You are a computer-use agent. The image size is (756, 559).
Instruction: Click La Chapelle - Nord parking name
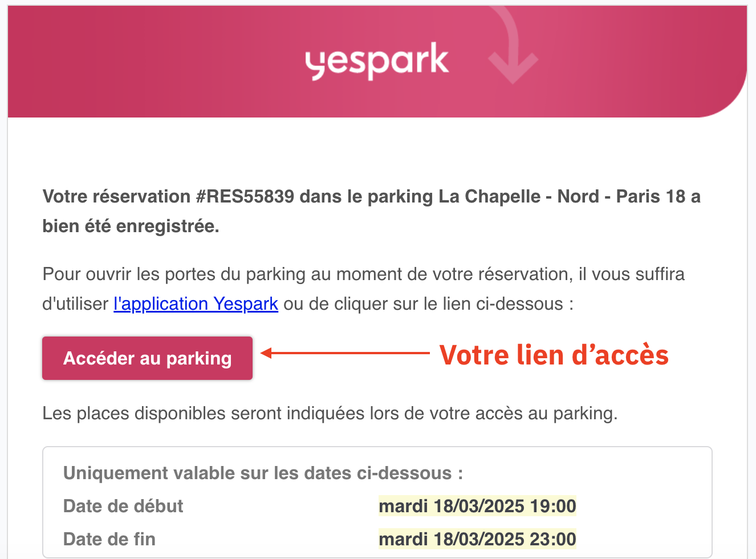[518, 196]
